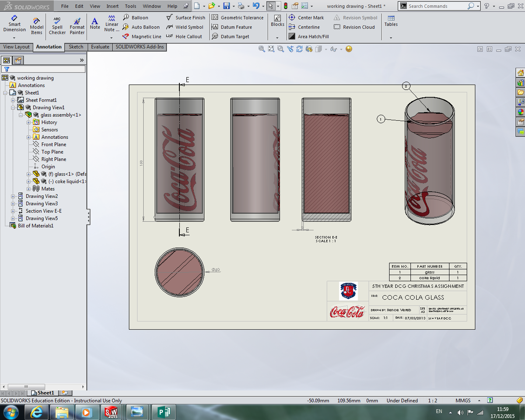Image resolution: width=525 pixels, height=420 pixels.
Task: Insert a Weld Symbol
Action: 185,27
